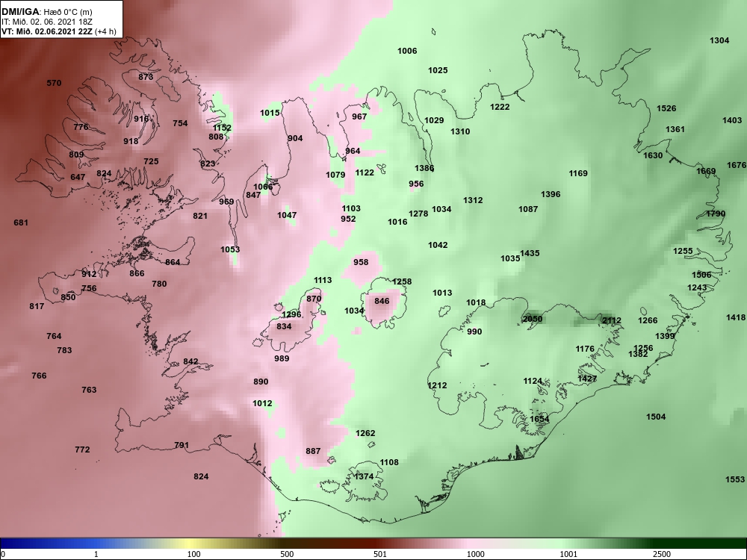Screen dimensions: 747x560
Task: Select the 1386 value
Action: point(424,167)
